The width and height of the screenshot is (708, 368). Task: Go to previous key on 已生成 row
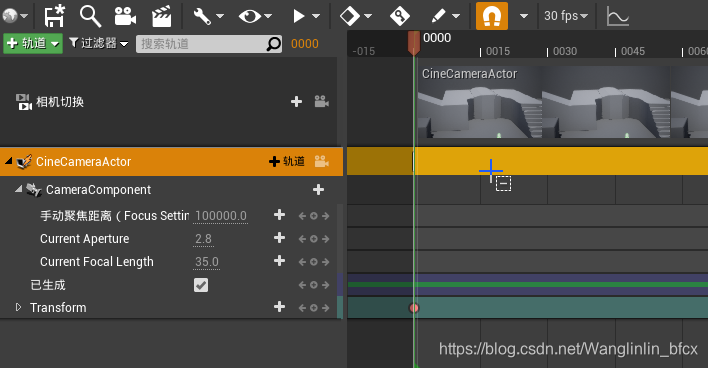click(x=302, y=285)
